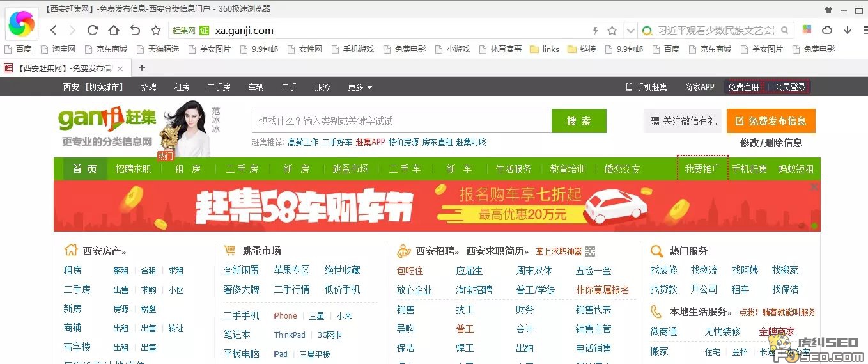Open 跳蚤市场 in green navigation
The height and width of the screenshot is (364, 868).
pyautogui.click(x=351, y=169)
